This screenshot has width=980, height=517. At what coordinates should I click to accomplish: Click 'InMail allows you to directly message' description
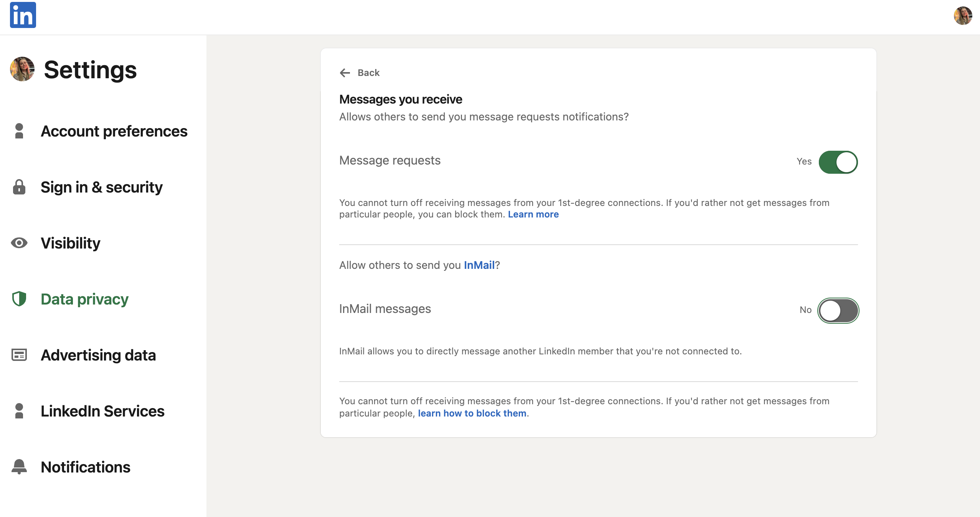(540, 351)
